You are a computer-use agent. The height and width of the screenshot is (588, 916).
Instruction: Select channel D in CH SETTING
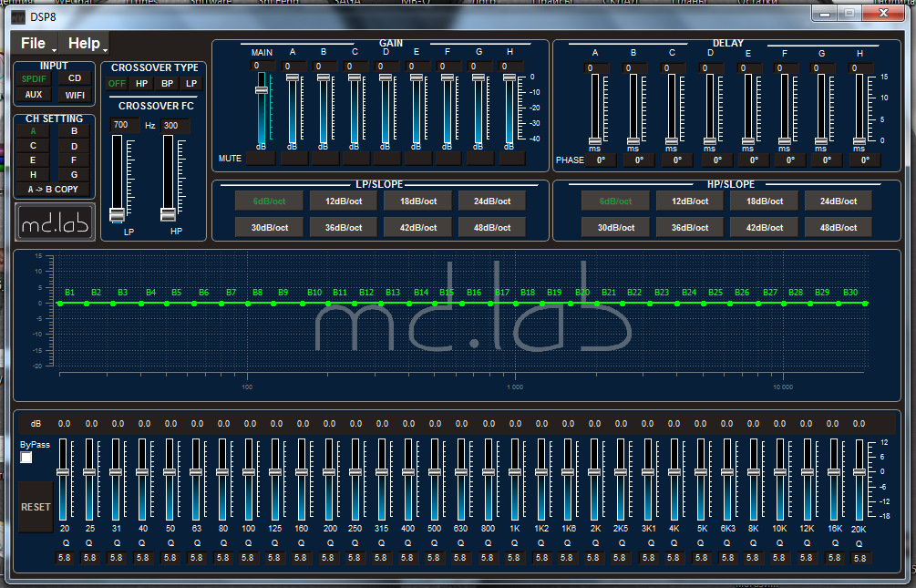click(x=74, y=146)
